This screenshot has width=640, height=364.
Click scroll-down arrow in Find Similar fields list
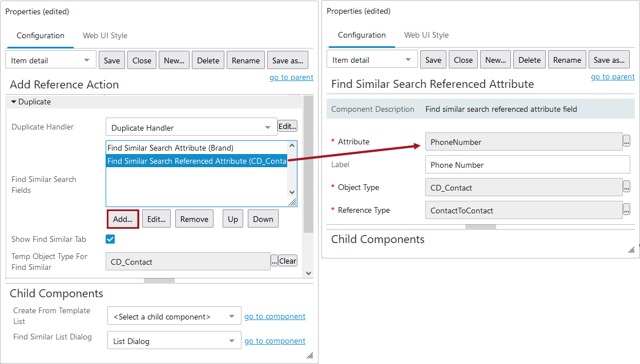point(292,193)
